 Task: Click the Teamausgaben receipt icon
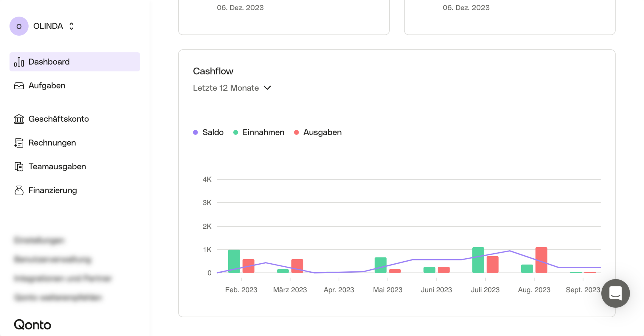click(x=19, y=167)
